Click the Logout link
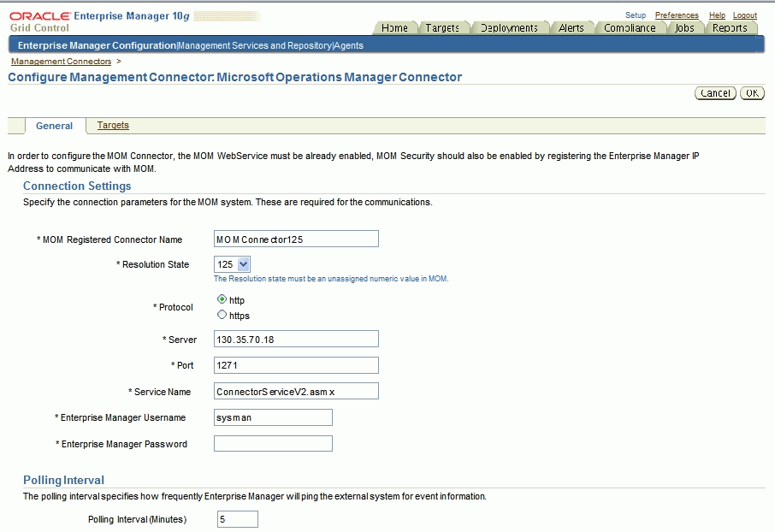This screenshot has width=775, height=532. coord(744,15)
